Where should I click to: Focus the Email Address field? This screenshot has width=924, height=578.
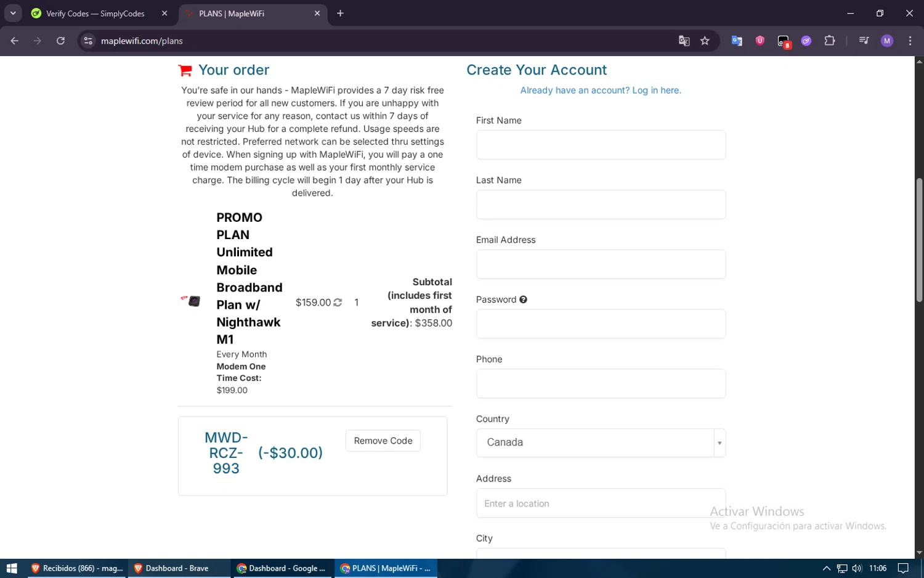point(601,264)
